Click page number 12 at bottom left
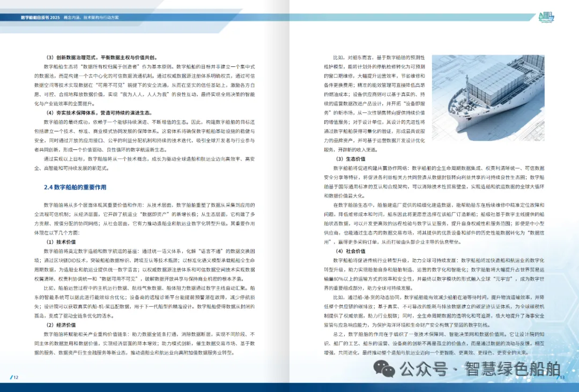The height and width of the screenshot is (392, 579). click(x=14, y=377)
